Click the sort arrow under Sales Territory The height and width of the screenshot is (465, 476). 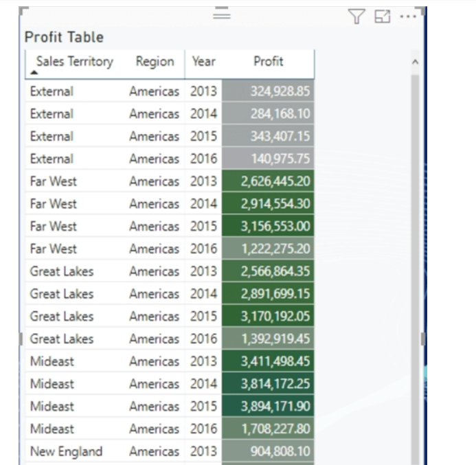(x=34, y=73)
